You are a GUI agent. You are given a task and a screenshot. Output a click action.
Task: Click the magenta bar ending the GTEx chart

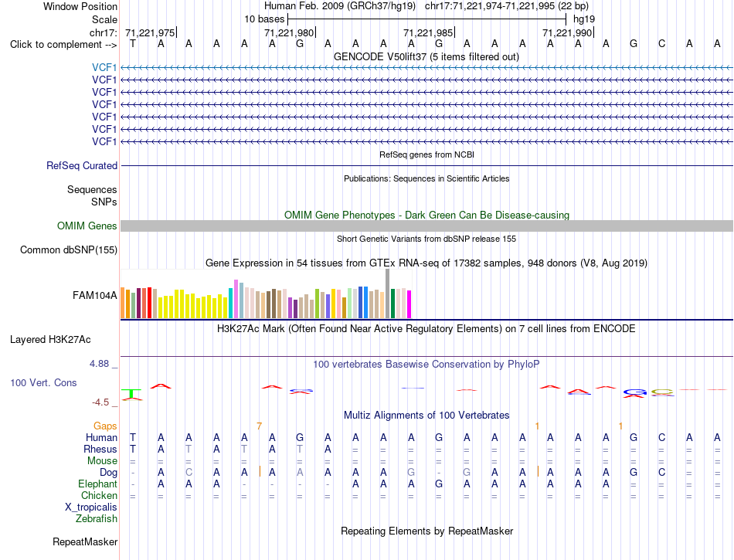point(409,304)
